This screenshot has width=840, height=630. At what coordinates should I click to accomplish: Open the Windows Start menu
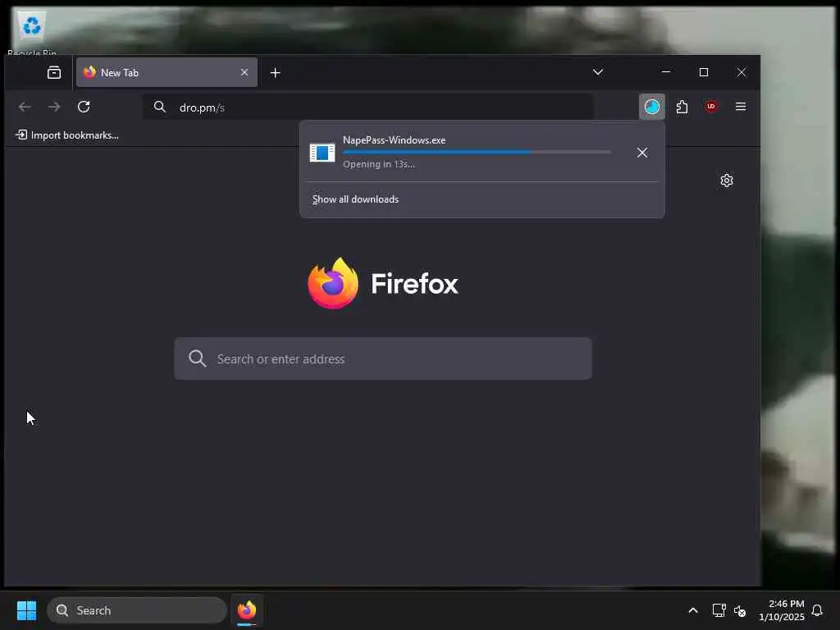pos(26,610)
